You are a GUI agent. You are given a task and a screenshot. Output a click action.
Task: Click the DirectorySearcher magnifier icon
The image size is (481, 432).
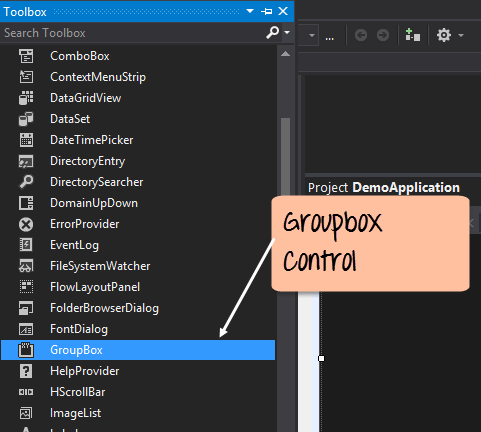(26, 182)
